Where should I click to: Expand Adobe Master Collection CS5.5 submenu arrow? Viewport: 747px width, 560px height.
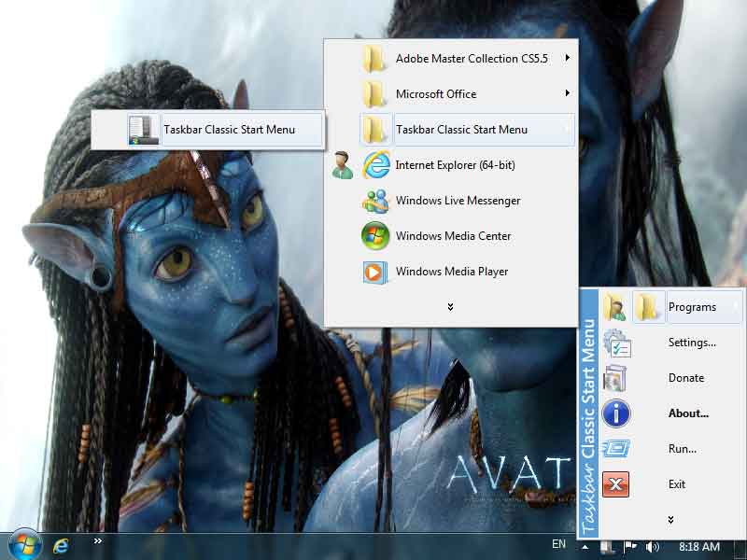[x=567, y=58]
